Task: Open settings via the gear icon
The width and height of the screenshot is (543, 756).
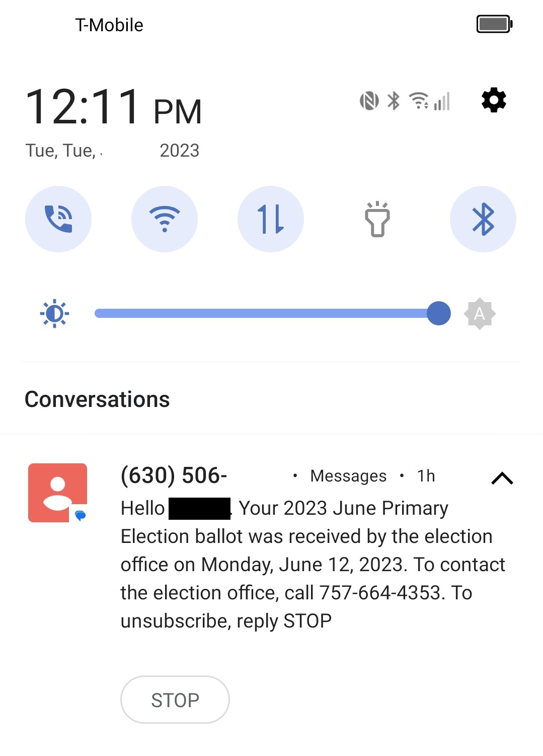Action: (494, 100)
